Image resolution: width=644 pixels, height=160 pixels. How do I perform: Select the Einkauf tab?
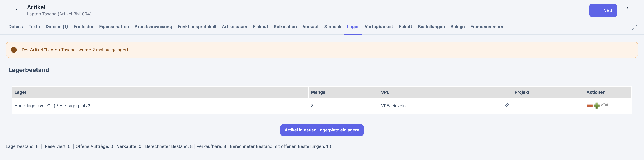(260, 27)
